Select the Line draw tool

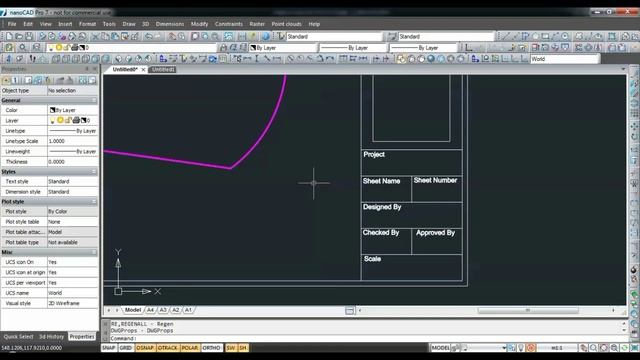tap(506, 37)
